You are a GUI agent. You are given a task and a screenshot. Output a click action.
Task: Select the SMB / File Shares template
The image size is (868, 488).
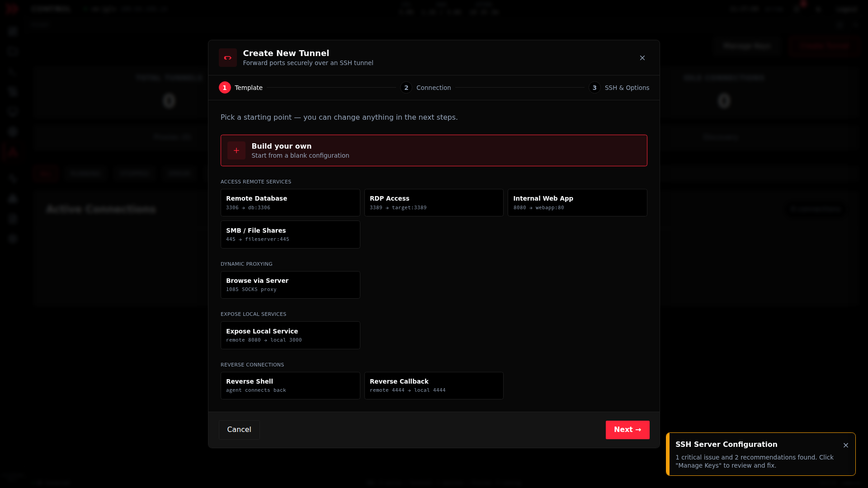290,235
